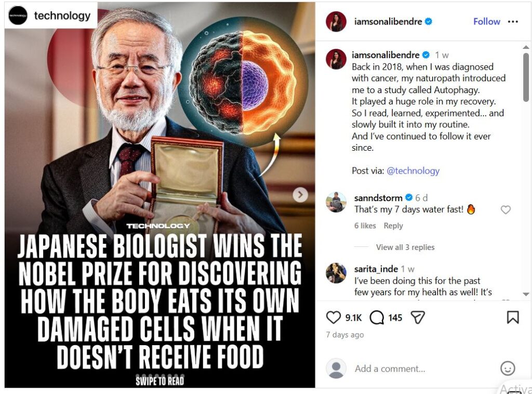Screen dimensions: 532x394
Task: Click comments scrollbar down arrow
Action: pos(526,294)
